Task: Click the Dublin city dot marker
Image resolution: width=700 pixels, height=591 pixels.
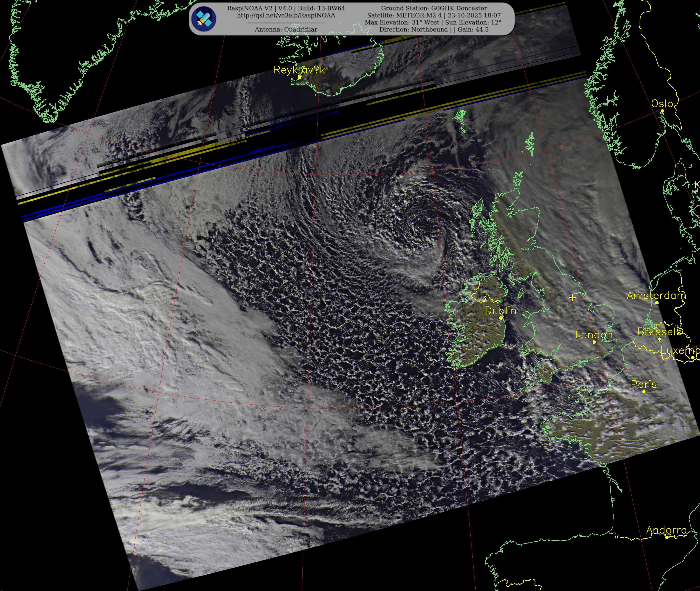Action: 501,318
